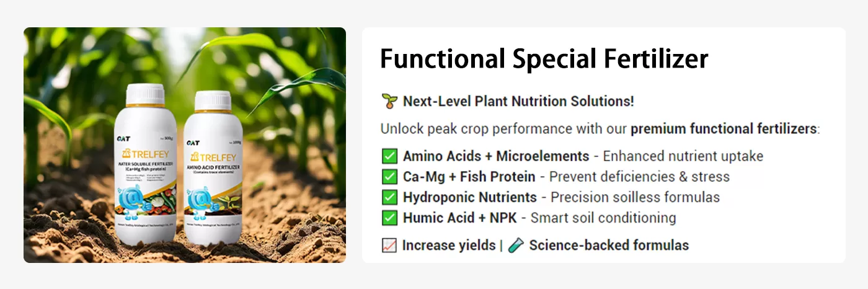Click the white cap of the left bottle
The height and width of the screenshot is (289, 868).
(145, 95)
